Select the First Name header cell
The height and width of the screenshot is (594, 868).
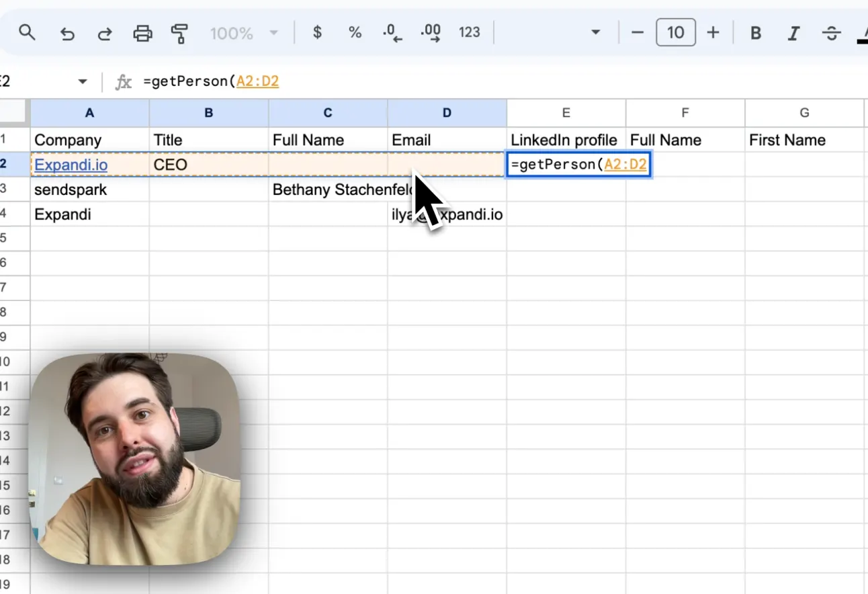[804, 140]
